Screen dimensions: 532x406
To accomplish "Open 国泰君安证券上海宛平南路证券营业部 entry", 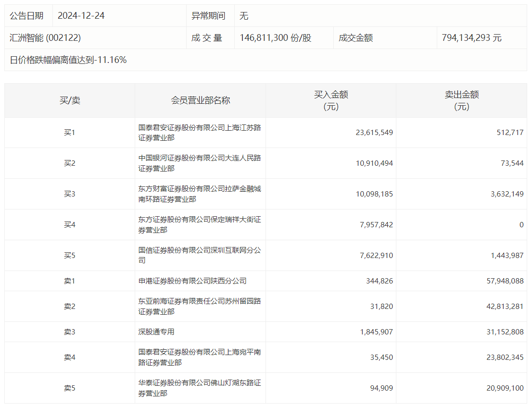I will click(199, 357).
